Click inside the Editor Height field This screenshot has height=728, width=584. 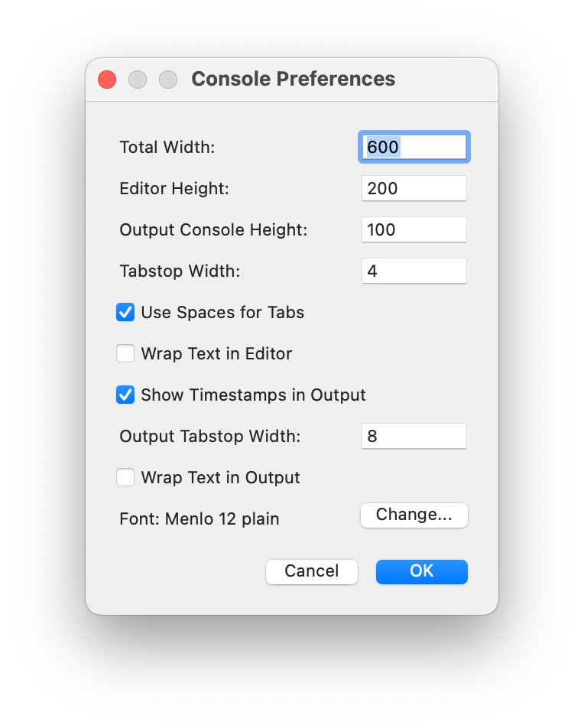414,188
